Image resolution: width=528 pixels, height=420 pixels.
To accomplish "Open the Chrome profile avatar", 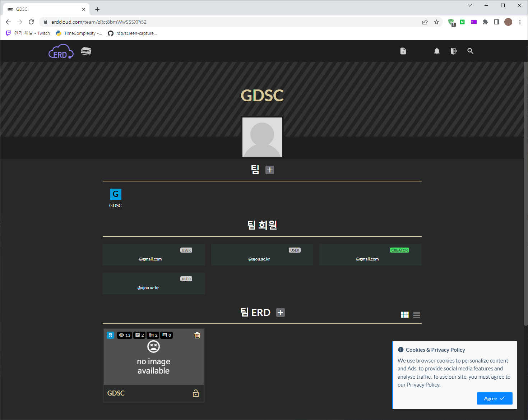I will [x=508, y=22].
